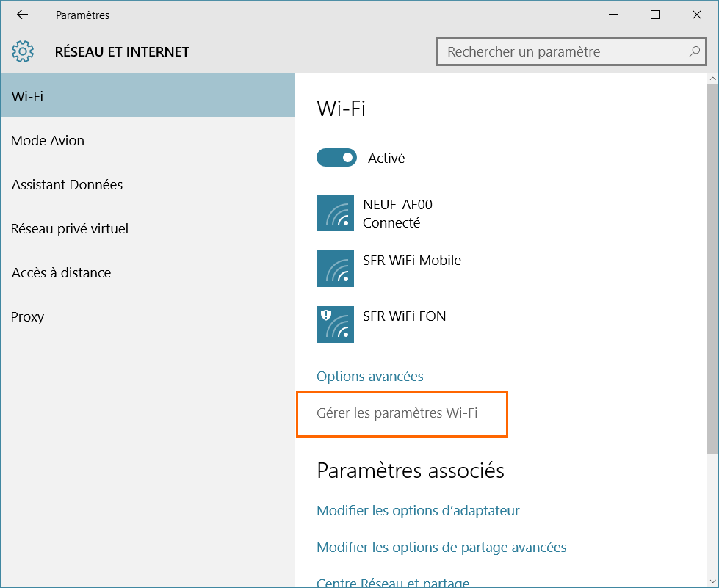Image resolution: width=719 pixels, height=588 pixels.
Task: Click the search magnifier icon
Action: click(x=694, y=52)
